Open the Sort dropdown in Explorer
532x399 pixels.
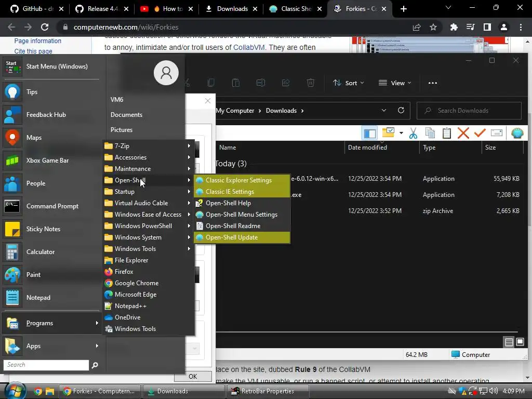(349, 83)
